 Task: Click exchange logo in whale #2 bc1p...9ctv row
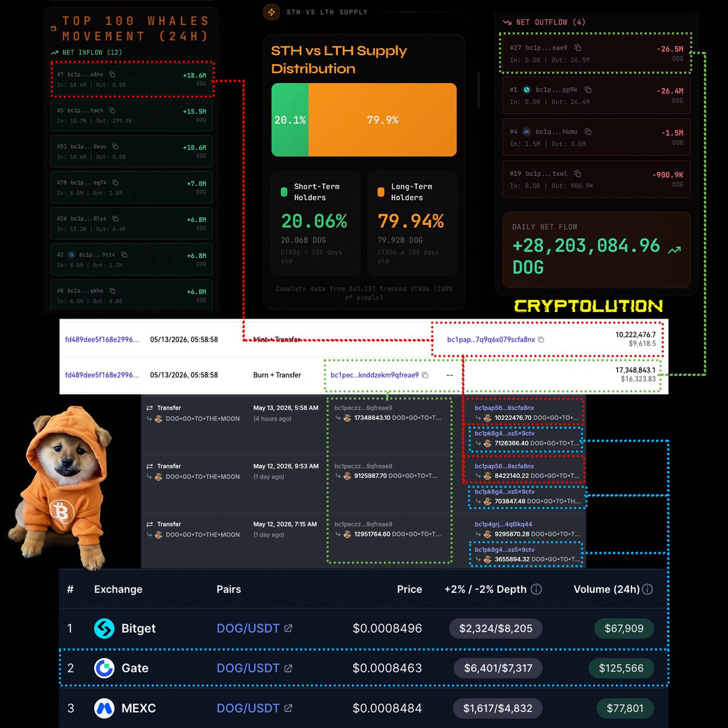(x=71, y=255)
